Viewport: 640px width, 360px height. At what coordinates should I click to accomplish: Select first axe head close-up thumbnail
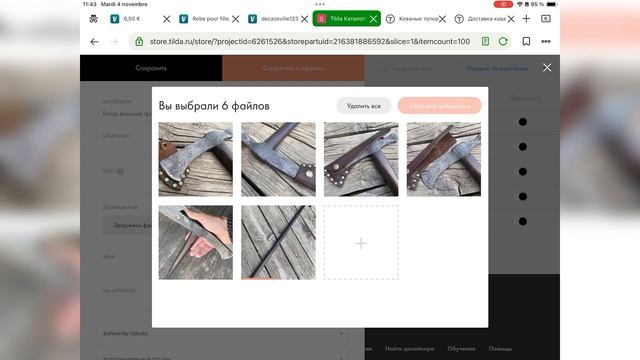point(196,159)
